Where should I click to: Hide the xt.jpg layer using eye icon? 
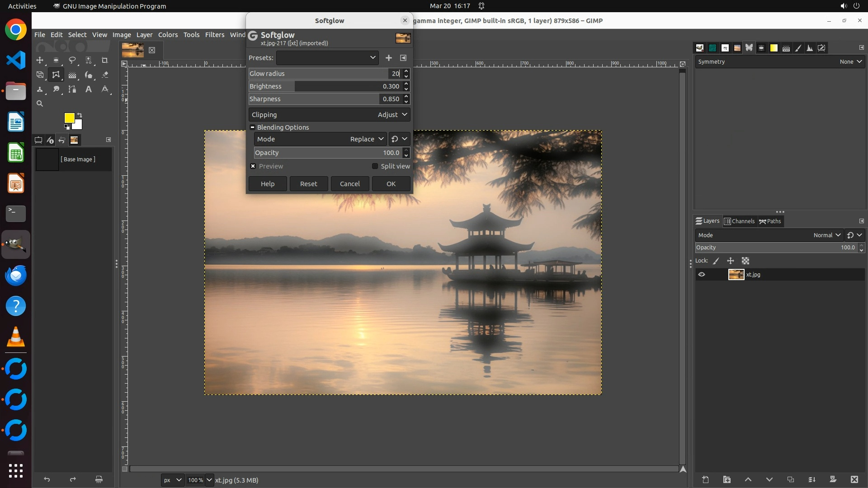(x=702, y=274)
